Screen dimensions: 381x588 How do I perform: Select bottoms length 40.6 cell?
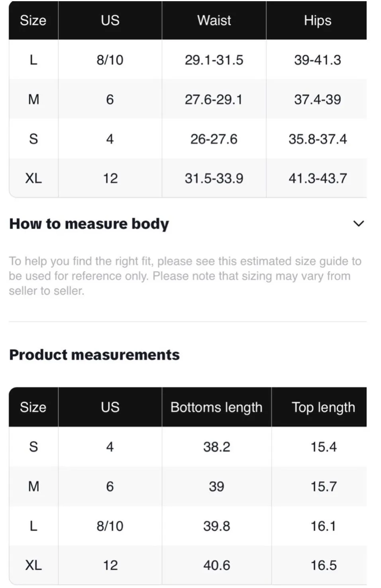pyautogui.click(x=216, y=565)
